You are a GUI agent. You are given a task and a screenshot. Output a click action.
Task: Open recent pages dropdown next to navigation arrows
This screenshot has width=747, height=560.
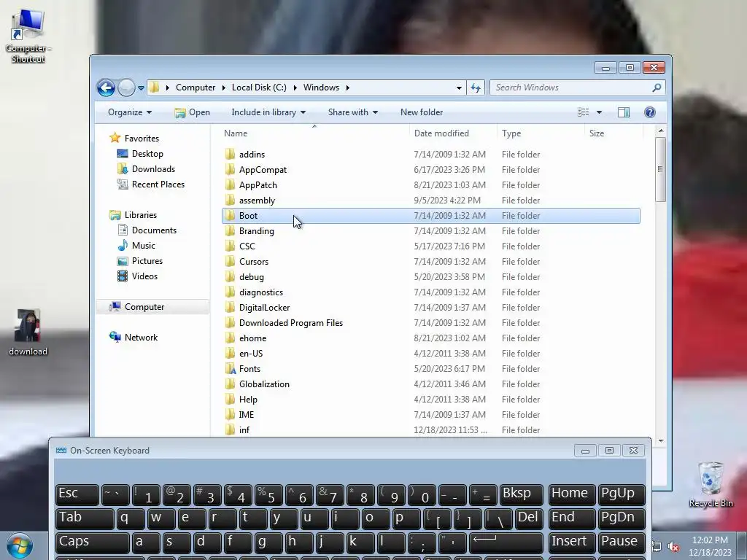coord(141,87)
